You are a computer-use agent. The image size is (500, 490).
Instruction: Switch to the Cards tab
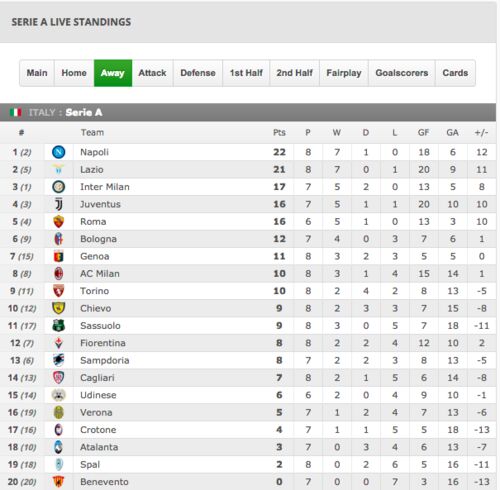point(455,73)
